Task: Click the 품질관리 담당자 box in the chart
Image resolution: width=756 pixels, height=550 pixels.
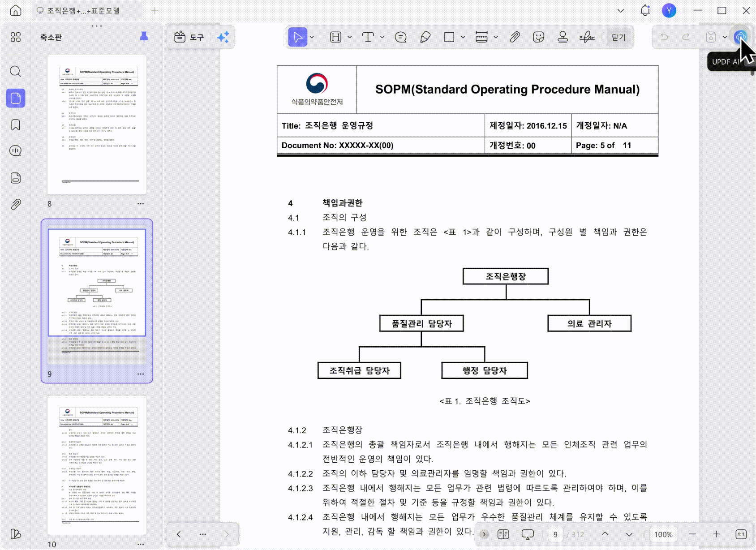Action: coord(421,323)
